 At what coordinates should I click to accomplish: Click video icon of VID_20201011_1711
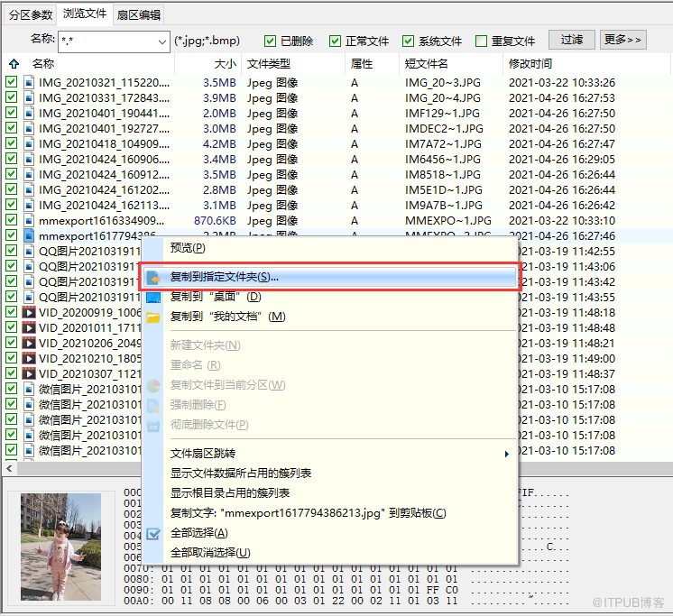(x=29, y=327)
